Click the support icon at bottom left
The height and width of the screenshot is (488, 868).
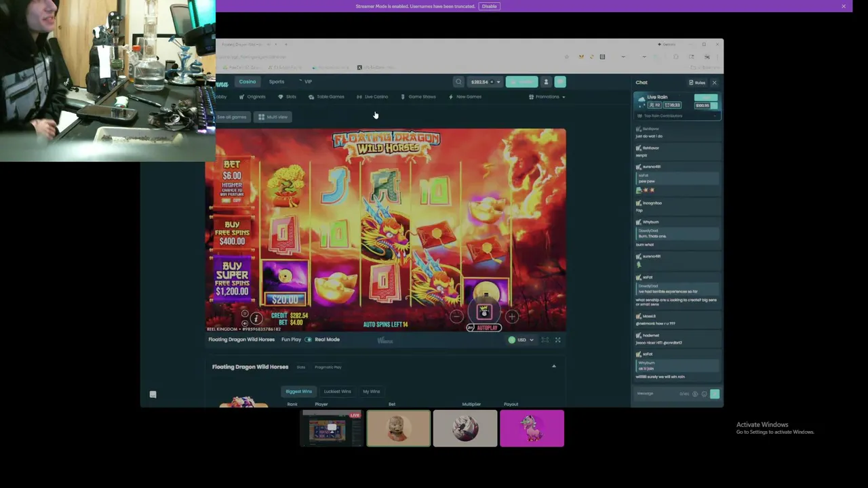click(x=153, y=394)
